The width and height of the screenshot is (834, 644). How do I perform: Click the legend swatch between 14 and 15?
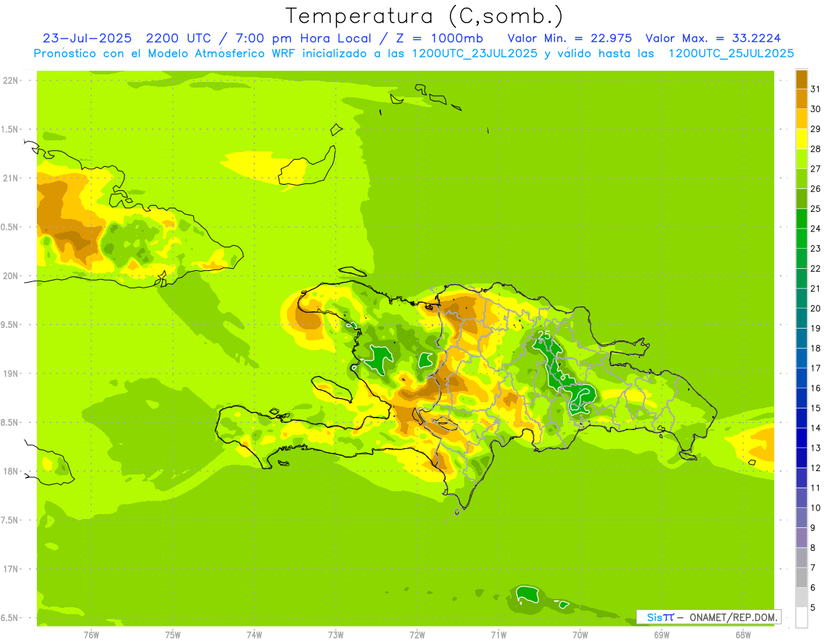[801, 418]
